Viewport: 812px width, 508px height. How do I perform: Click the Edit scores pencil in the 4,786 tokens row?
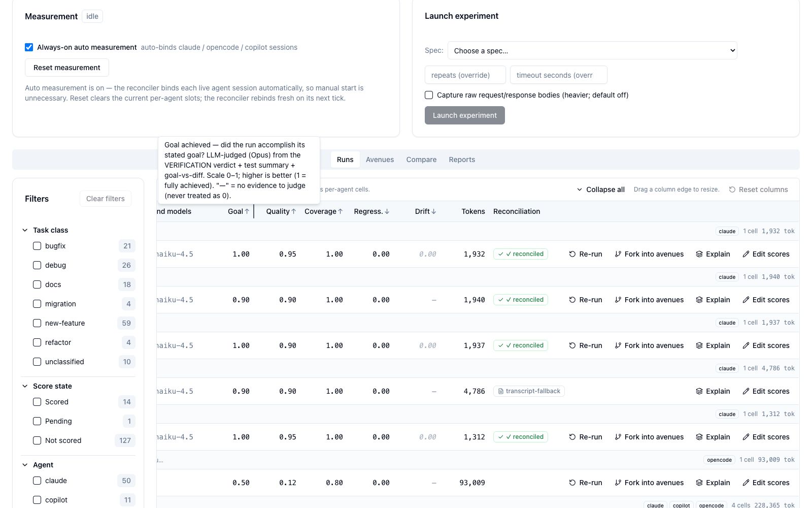pyautogui.click(x=746, y=391)
